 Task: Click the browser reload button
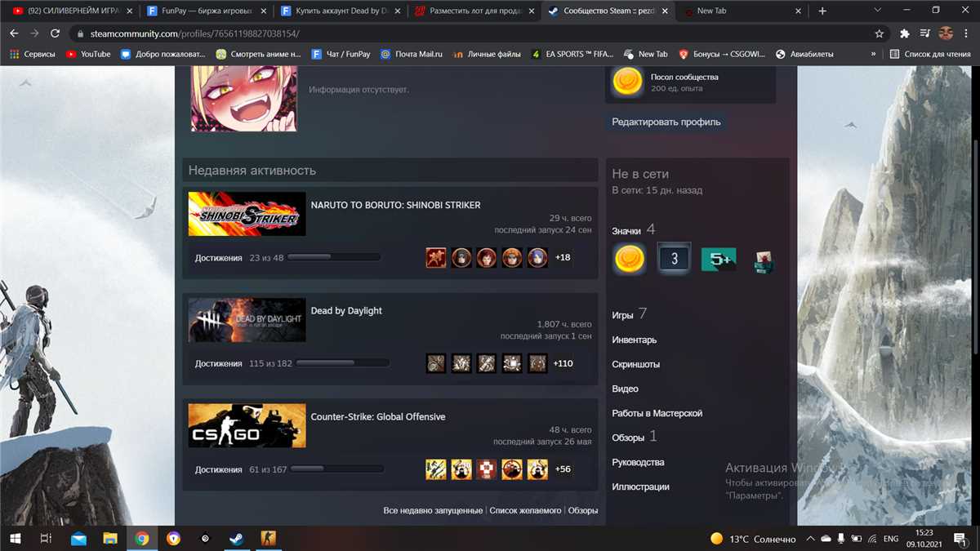click(55, 33)
